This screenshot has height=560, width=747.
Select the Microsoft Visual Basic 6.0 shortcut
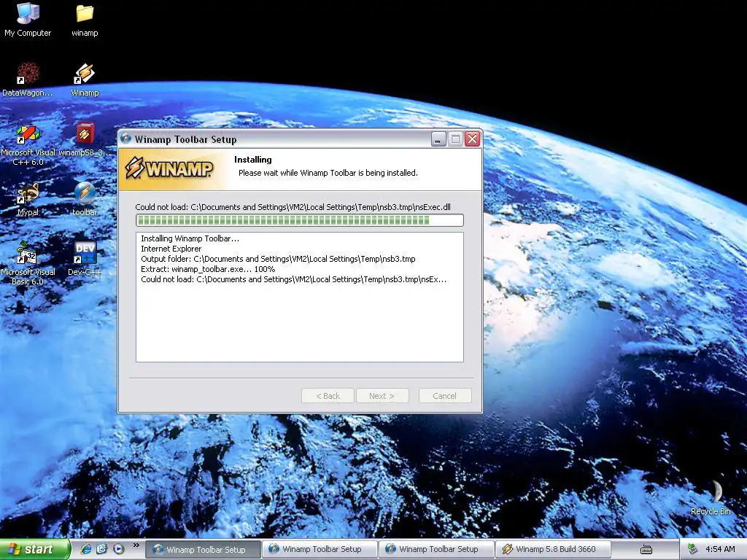pos(28,263)
